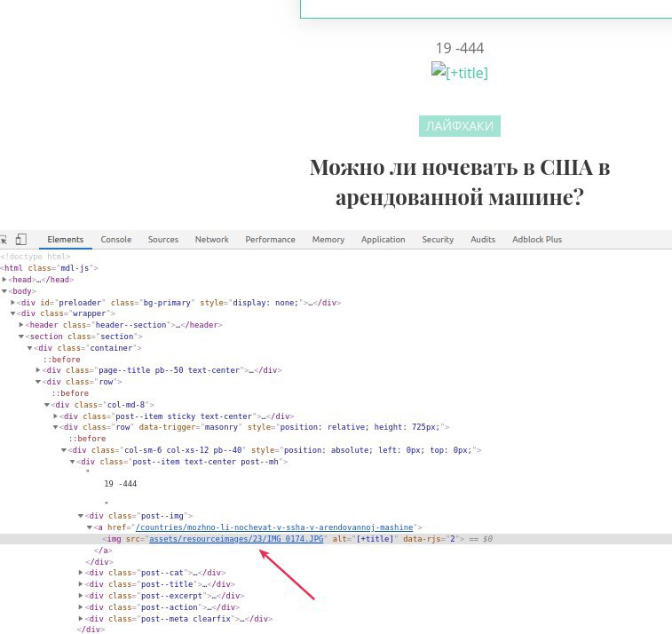Collapse the anchor href node
This screenshot has width=672, height=634.
[90, 527]
